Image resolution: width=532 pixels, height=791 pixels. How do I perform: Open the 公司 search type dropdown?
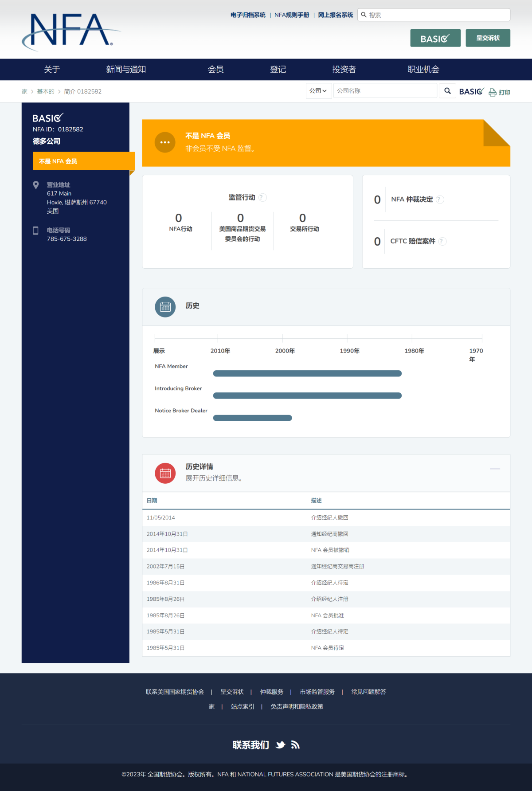[318, 91]
